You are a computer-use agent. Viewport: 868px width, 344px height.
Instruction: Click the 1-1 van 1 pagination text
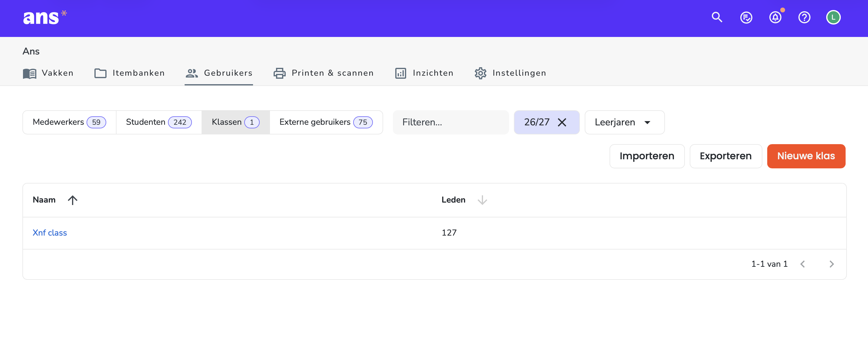point(769,264)
